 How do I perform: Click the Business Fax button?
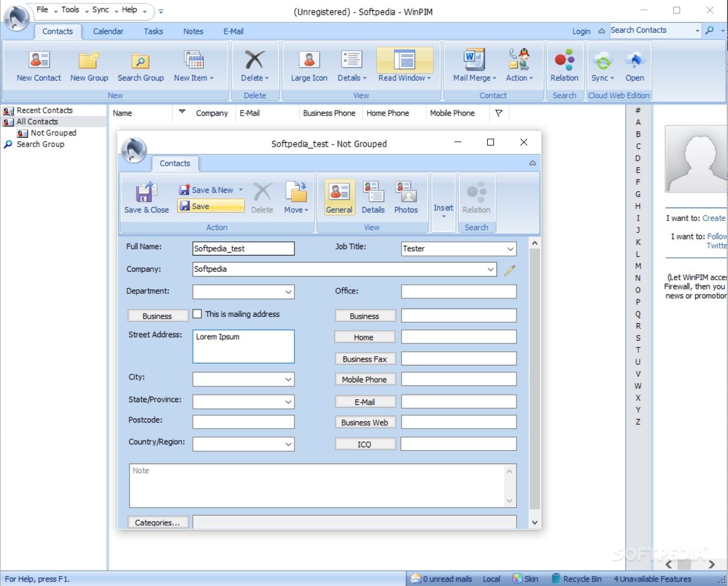(x=364, y=359)
